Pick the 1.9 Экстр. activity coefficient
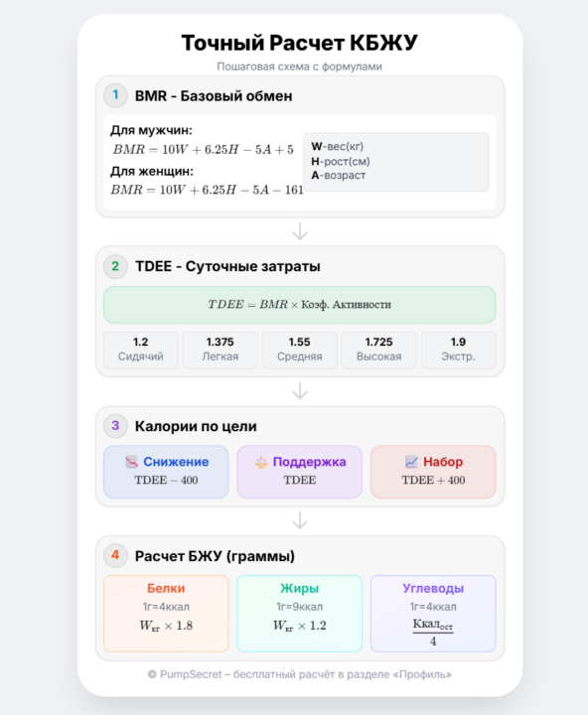Viewport: 588px width, 715px height. (x=459, y=350)
